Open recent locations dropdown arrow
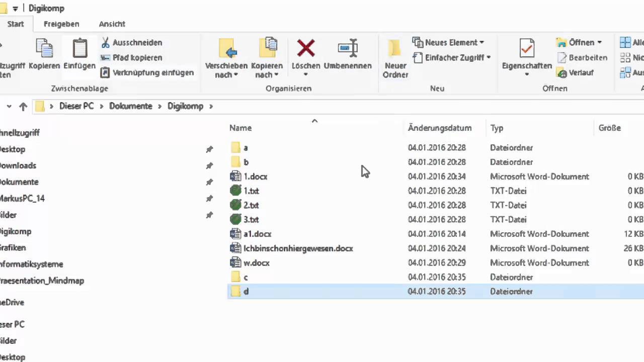This screenshot has width=644, height=362. (9, 106)
